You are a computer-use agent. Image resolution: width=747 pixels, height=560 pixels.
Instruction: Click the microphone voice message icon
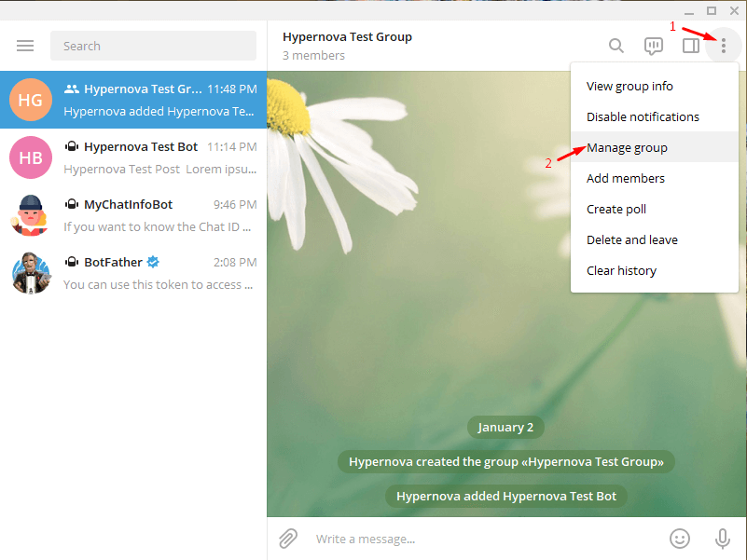[x=722, y=539]
